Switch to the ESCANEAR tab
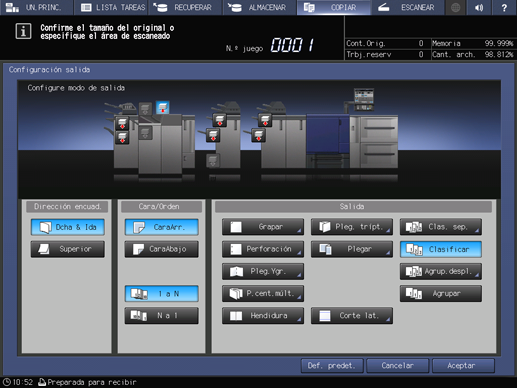This screenshot has height=388, width=517. click(x=408, y=7)
